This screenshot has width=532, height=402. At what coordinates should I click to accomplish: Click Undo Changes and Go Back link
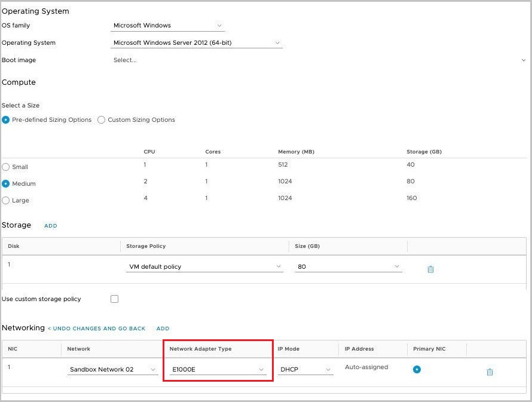pos(97,329)
